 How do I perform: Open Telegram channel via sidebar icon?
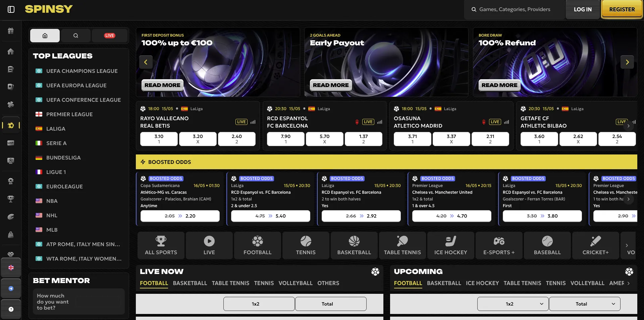click(11, 288)
